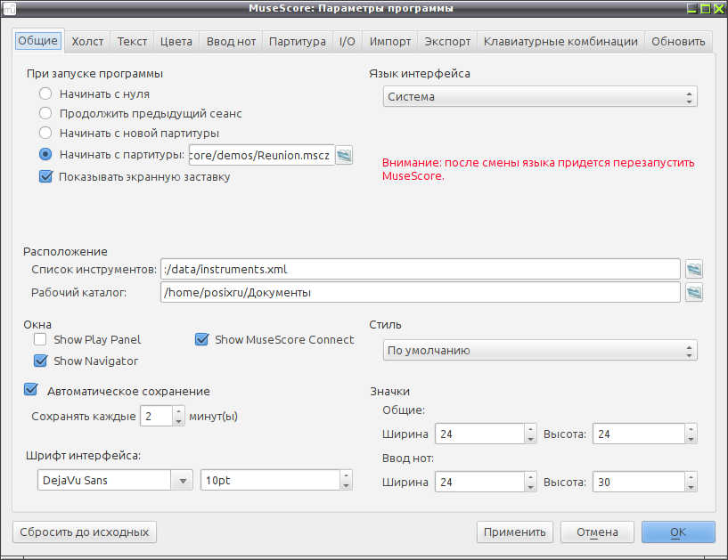728x560 pixels.
Task: Browse for the startup score file
Action: click(344, 155)
